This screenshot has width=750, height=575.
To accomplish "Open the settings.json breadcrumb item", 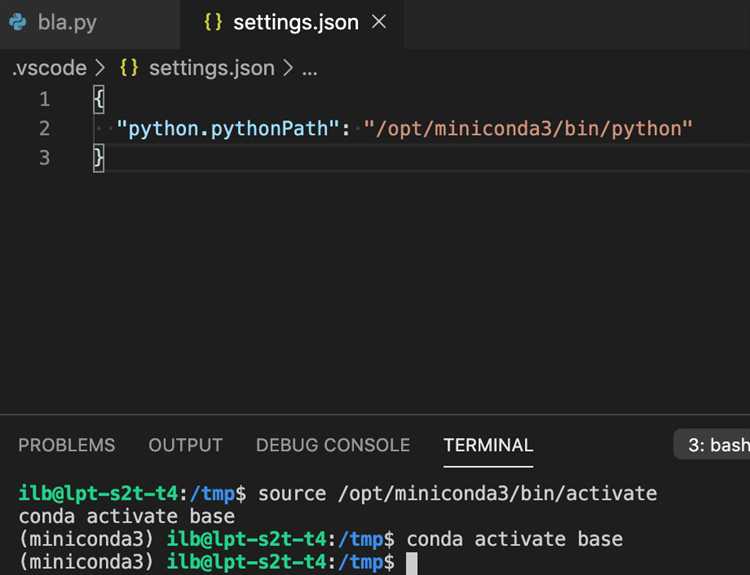I will pos(211,68).
